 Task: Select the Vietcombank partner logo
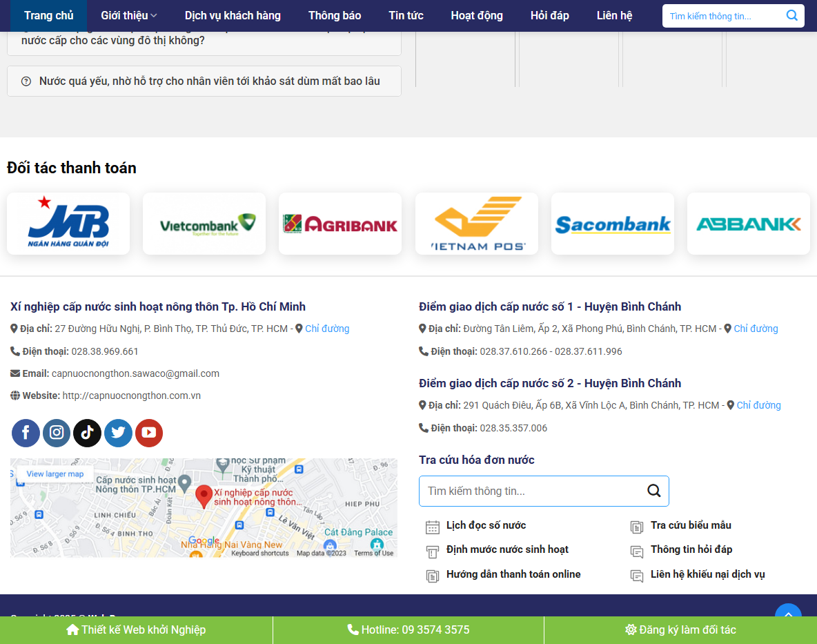click(x=204, y=223)
